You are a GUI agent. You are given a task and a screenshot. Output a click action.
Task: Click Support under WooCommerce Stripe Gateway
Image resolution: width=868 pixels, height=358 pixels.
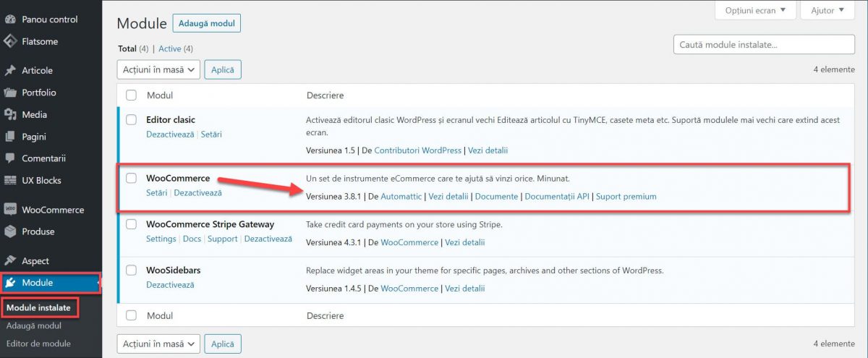point(223,239)
